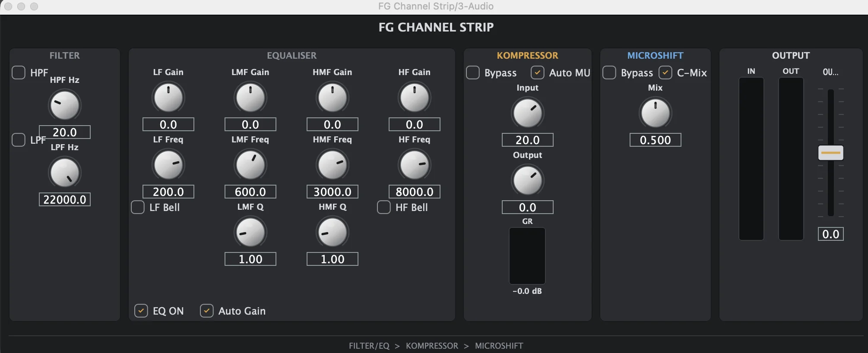The height and width of the screenshot is (353, 868).
Task: Click the LPF Hz value field 22000.0
Action: click(65, 199)
